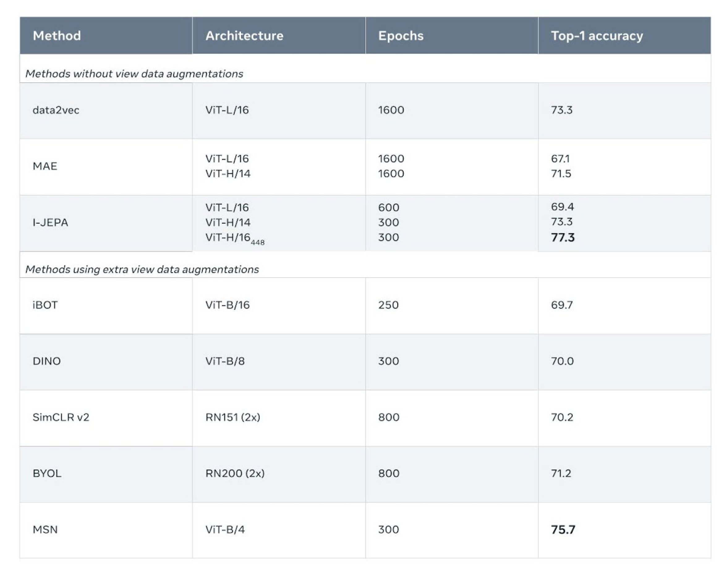
Task: Select the data2vec method cell
Action: (x=56, y=110)
